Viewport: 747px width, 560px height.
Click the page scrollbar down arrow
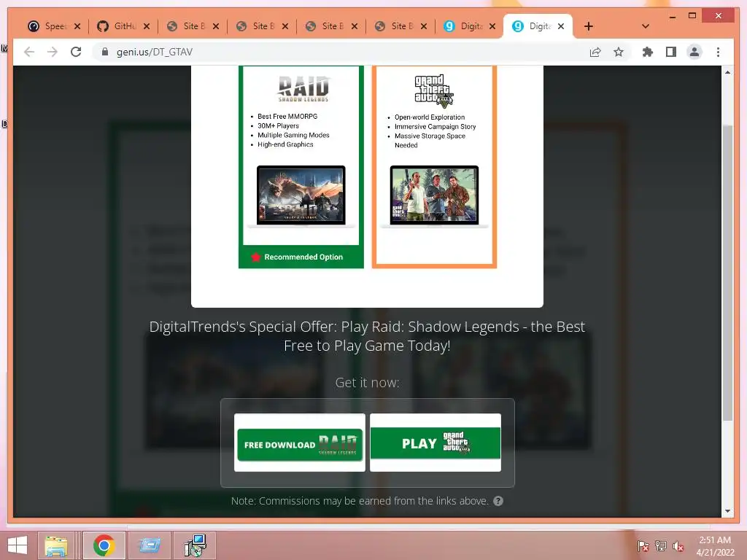[727, 511]
